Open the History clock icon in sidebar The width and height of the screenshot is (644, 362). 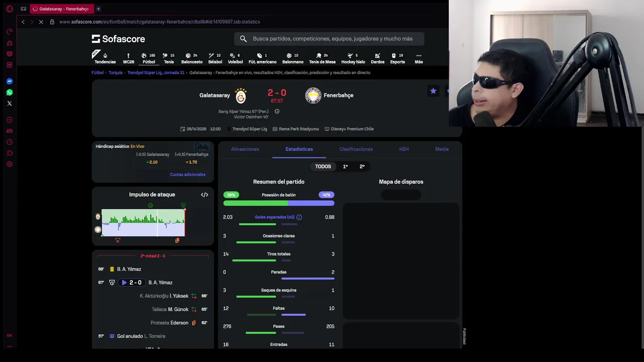tap(10, 142)
